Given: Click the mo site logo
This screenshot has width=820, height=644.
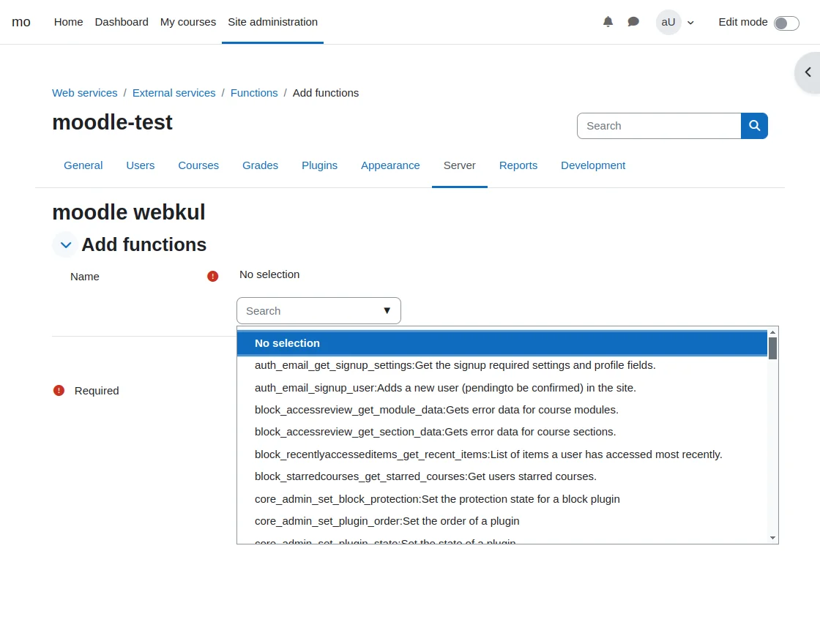Looking at the screenshot, I should click(x=21, y=22).
